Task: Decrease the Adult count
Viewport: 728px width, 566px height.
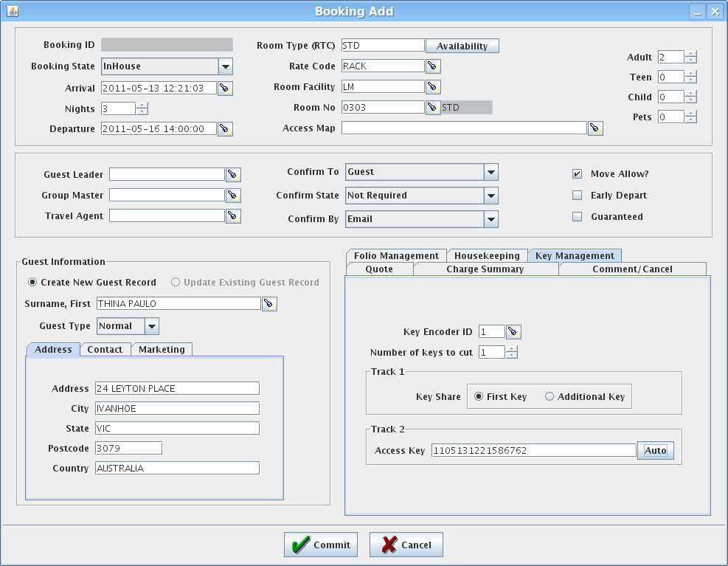Action: click(x=691, y=61)
